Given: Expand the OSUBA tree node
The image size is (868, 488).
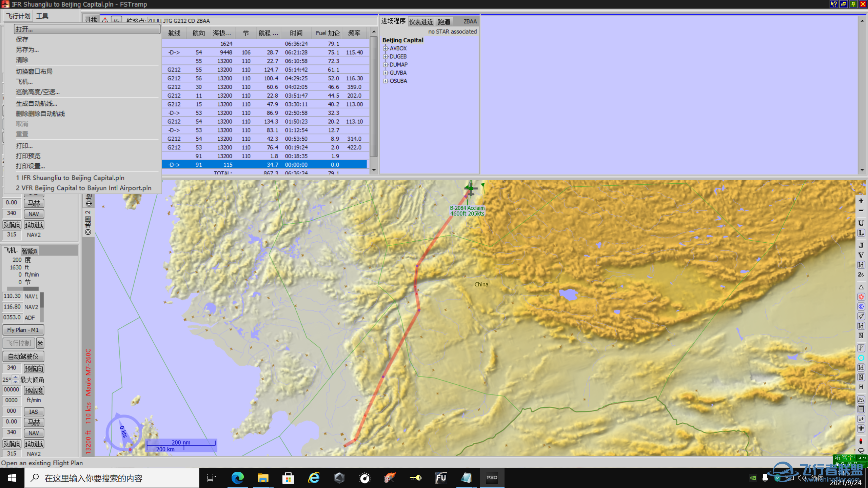Looking at the screenshot, I should tap(385, 81).
